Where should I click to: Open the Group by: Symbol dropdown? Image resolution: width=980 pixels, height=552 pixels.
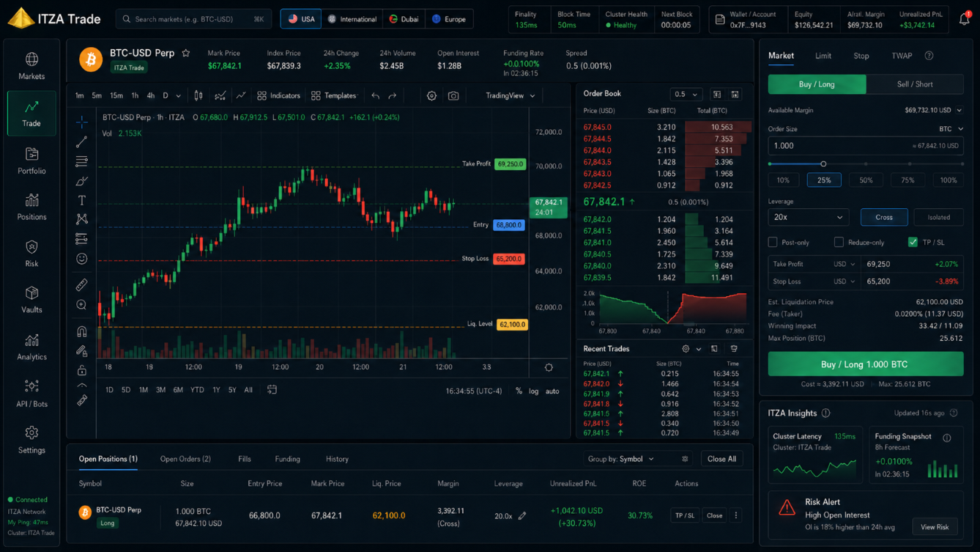point(621,459)
